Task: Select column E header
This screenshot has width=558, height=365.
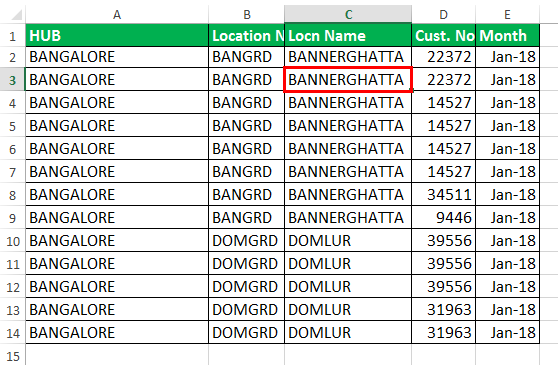Action: (507, 15)
